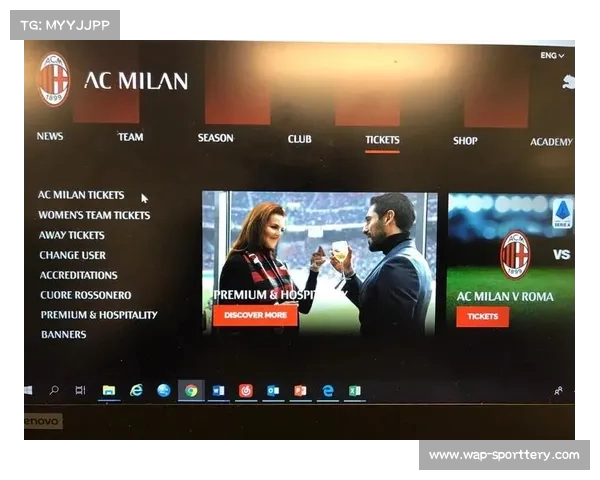Open Task View on taskbar

[80, 390]
